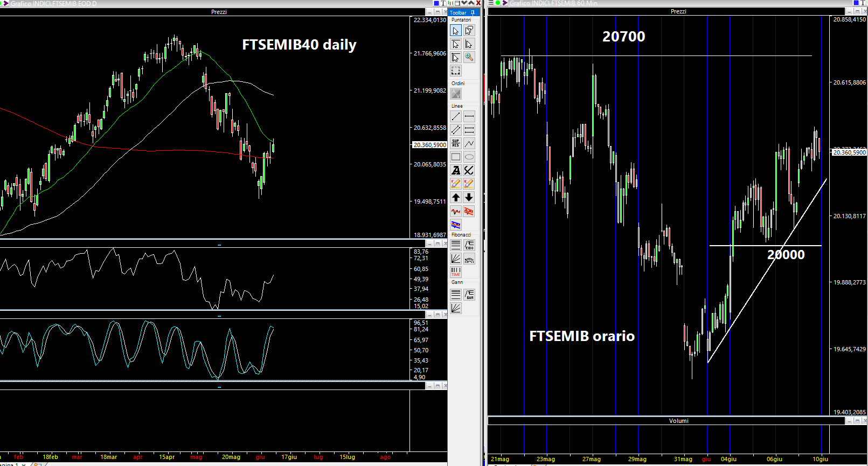This screenshot has height=466, width=868.
Task: Select the Gann fan tool
Action: pyautogui.click(x=456, y=308)
